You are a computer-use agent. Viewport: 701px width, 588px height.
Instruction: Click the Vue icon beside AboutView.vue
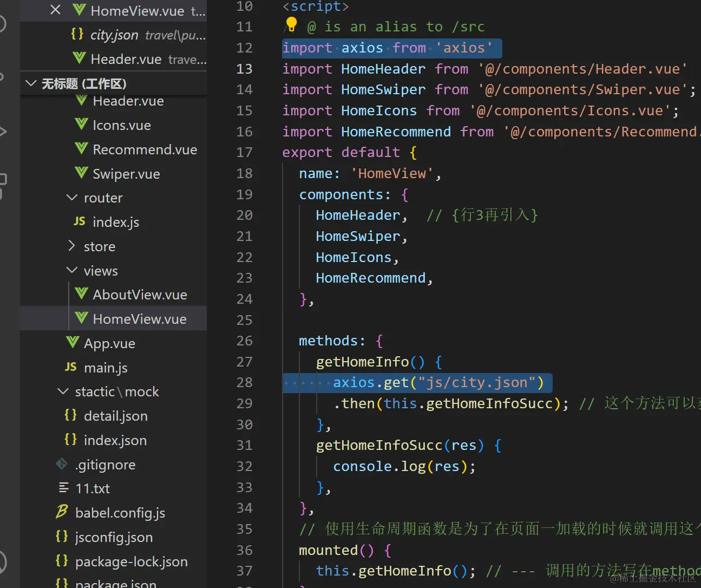pyautogui.click(x=81, y=294)
